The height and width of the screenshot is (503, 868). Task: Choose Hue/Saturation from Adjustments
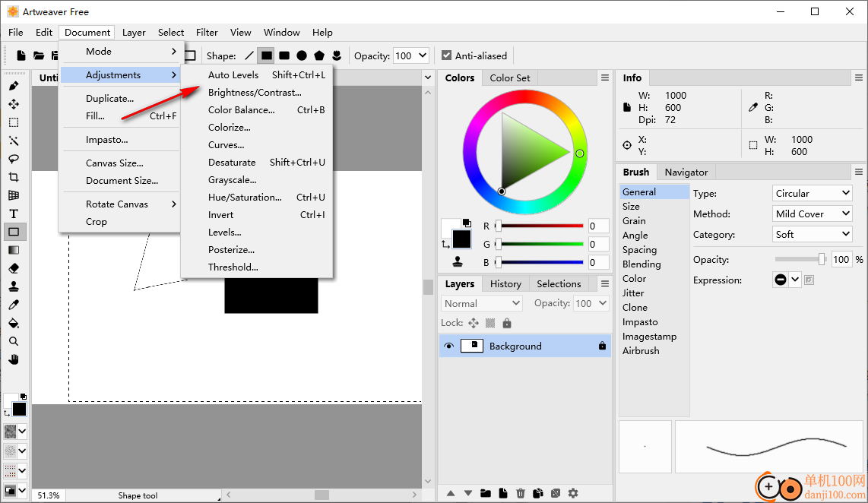pyautogui.click(x=245, y=197)
